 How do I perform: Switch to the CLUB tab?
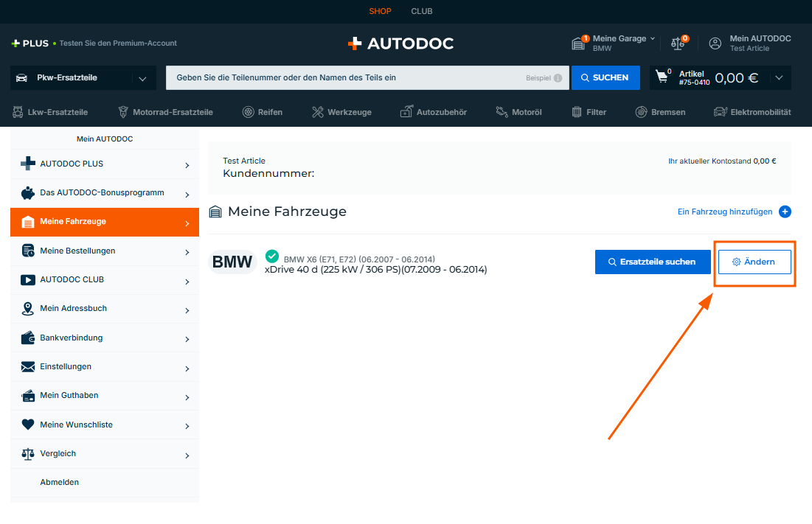pos(422,11)
